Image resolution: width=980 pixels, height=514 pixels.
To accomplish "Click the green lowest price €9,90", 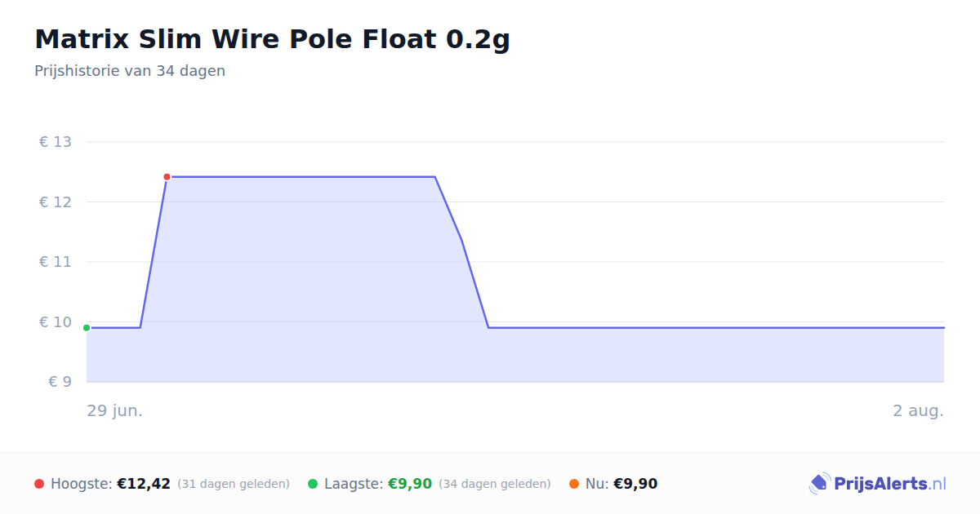I will pyautogui.click(x=410, y=484).
